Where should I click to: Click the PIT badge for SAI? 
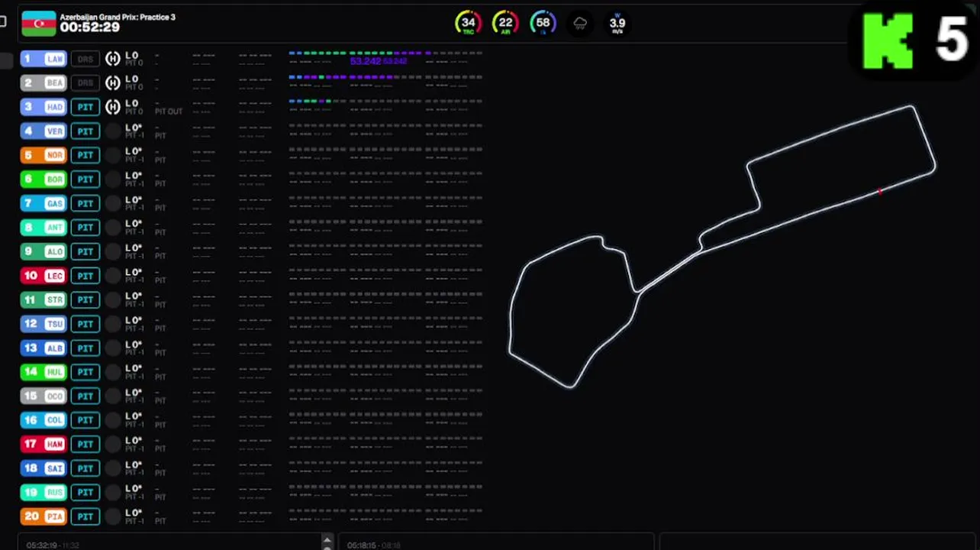(85, 468)
